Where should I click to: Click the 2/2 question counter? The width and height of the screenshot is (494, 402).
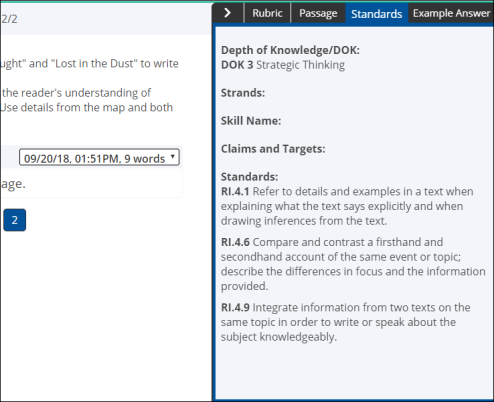(x=9, y=19)
